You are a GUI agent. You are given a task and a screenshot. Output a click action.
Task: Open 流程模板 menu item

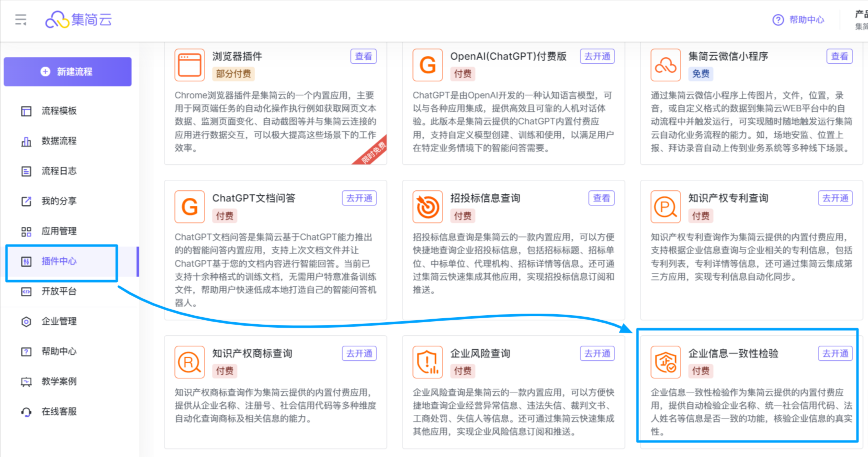(x=59, y=111)
